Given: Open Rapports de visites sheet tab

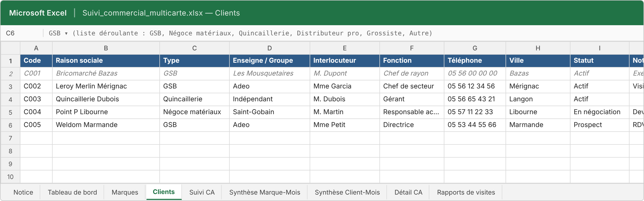Looking at the screenshot, I should point(466,192).
